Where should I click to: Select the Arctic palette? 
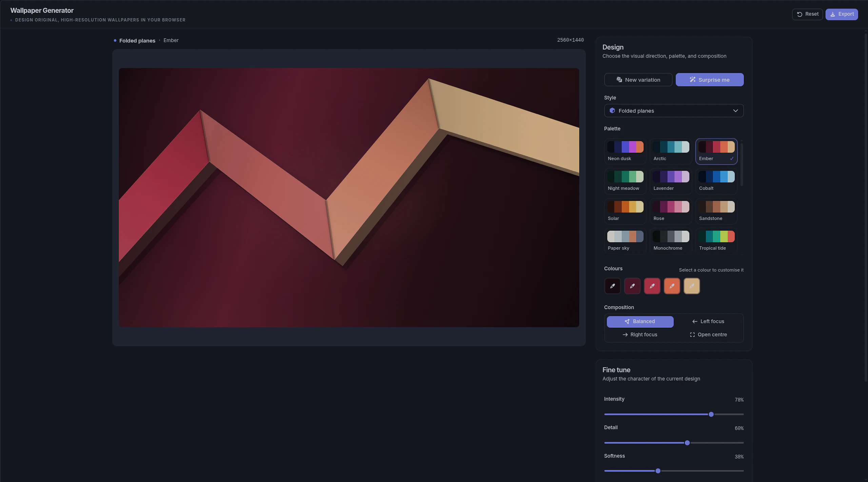[671, 151]
